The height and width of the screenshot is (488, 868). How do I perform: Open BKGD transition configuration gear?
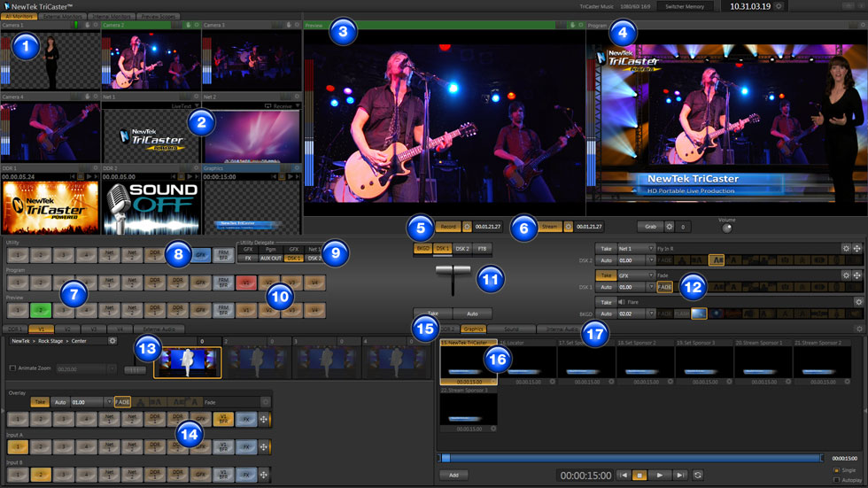(858, 302)
